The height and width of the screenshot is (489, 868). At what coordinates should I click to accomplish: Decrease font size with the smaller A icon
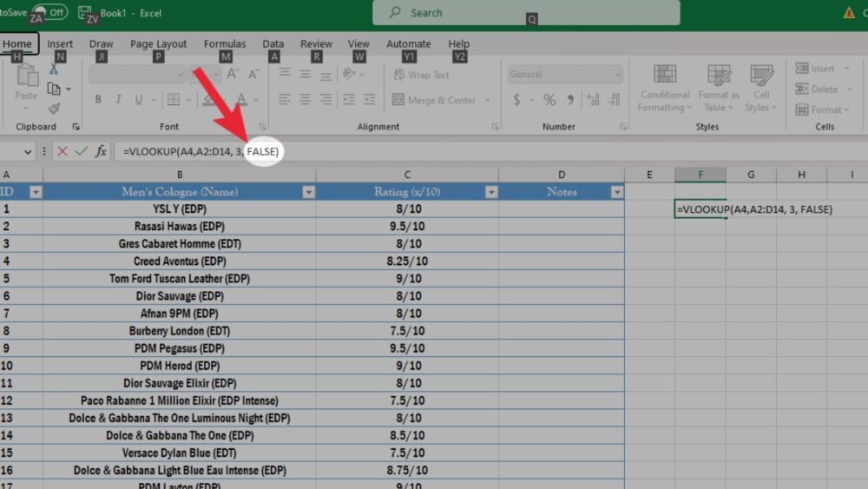[x=253, y=74]
